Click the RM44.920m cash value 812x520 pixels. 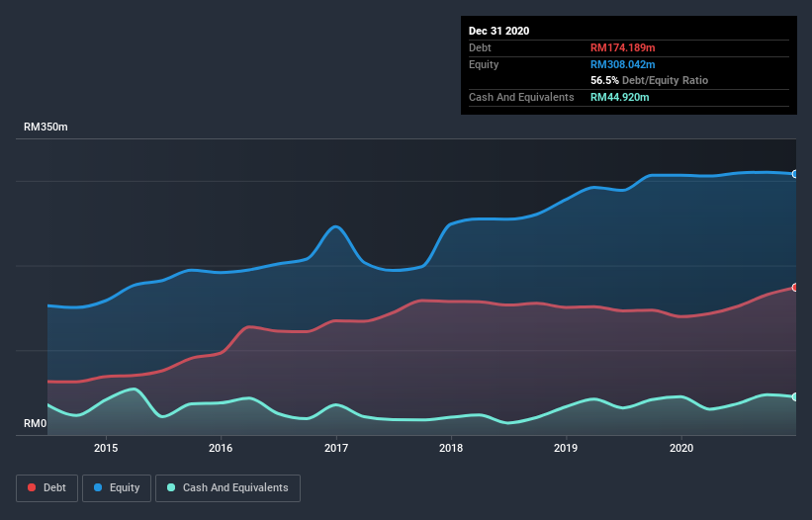619,97
